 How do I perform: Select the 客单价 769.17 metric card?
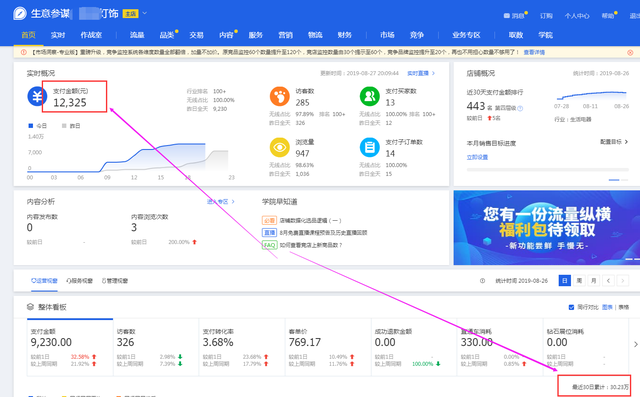328,347
